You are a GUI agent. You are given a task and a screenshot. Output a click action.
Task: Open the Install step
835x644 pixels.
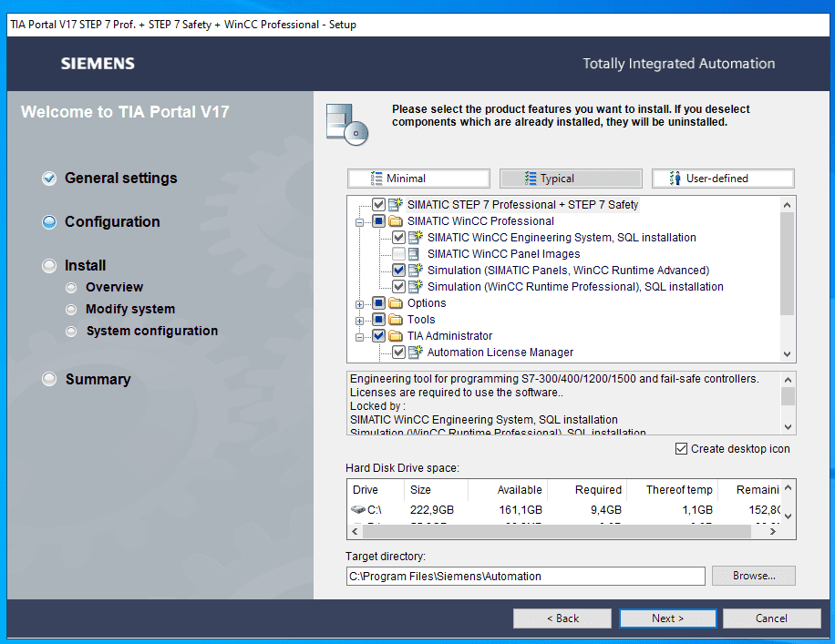[x=74, y=265]
